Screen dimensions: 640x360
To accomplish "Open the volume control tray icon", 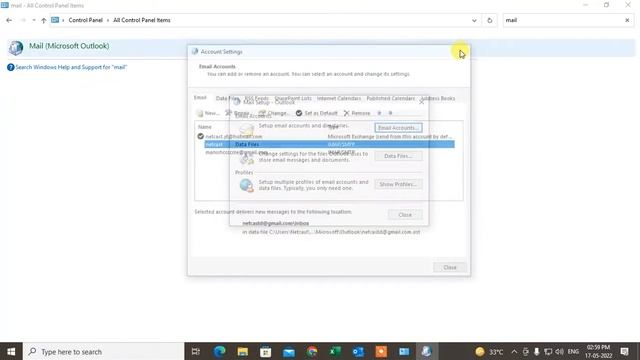I will point(559,351).
